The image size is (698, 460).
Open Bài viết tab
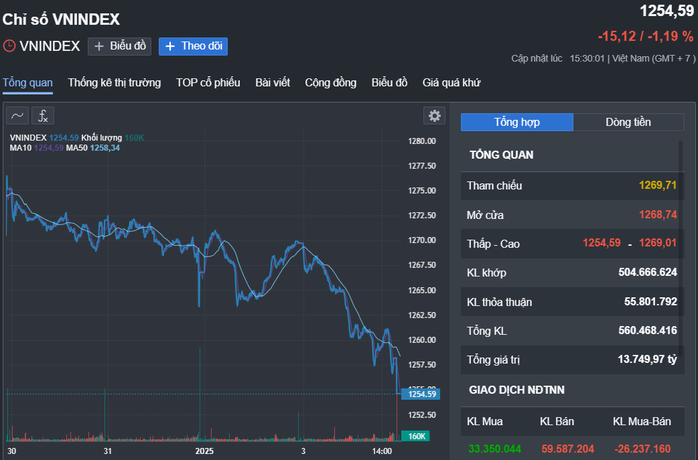click(272, 83)
